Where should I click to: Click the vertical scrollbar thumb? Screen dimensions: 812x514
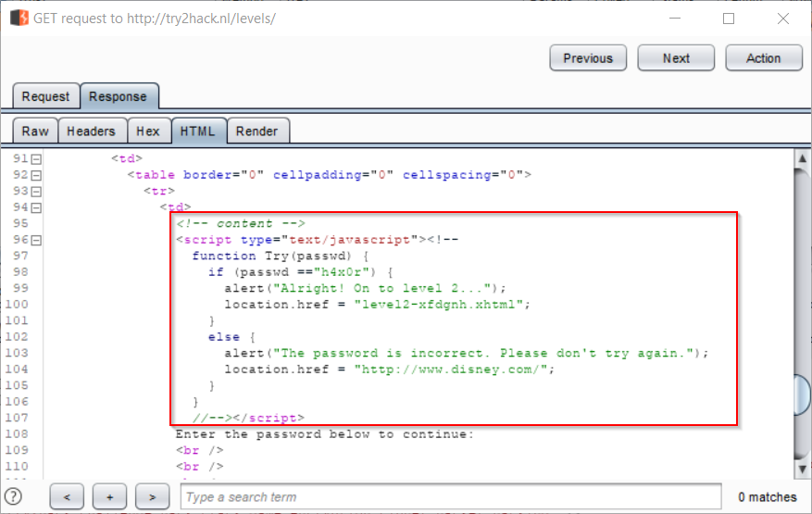click(802, 395)
